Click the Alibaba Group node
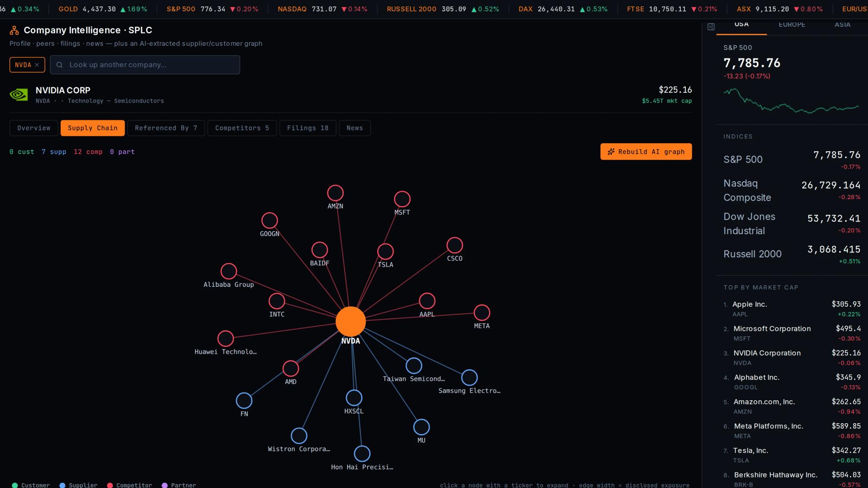The height and width of the screenshot is (488, 868). point(229,272)
